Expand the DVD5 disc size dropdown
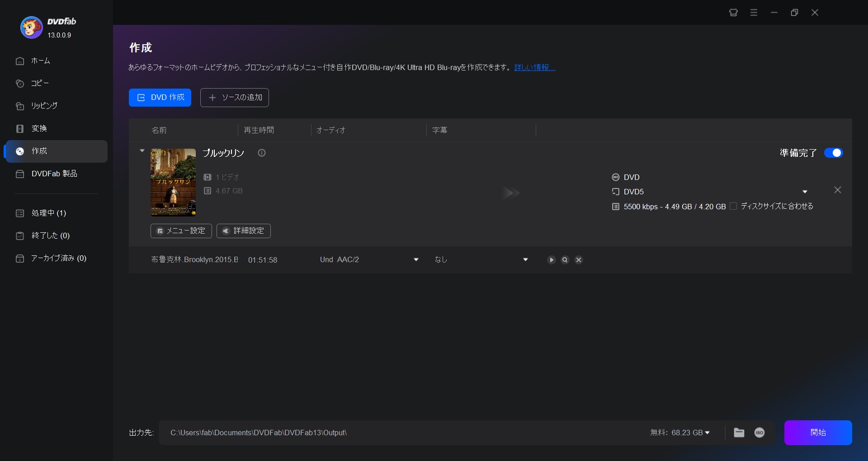Image resolution: width=868 pixels, height=461 pixels. click(805, 192)
